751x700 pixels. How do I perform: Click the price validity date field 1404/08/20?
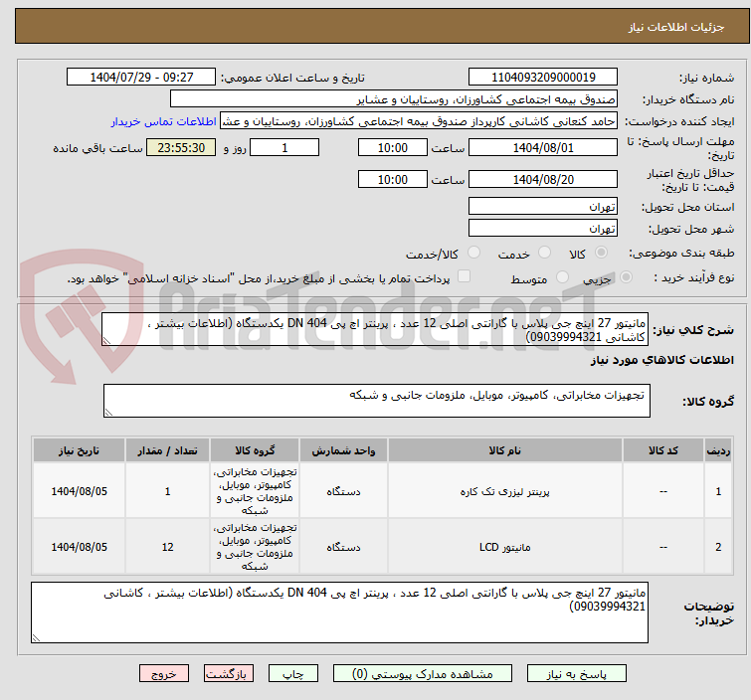[x=543, y=180]
